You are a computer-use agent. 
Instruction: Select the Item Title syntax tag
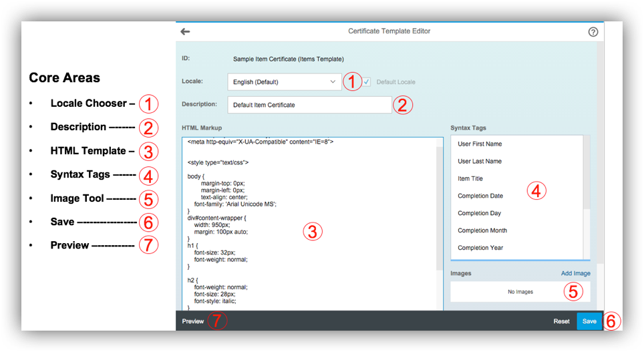click(470, 178)
